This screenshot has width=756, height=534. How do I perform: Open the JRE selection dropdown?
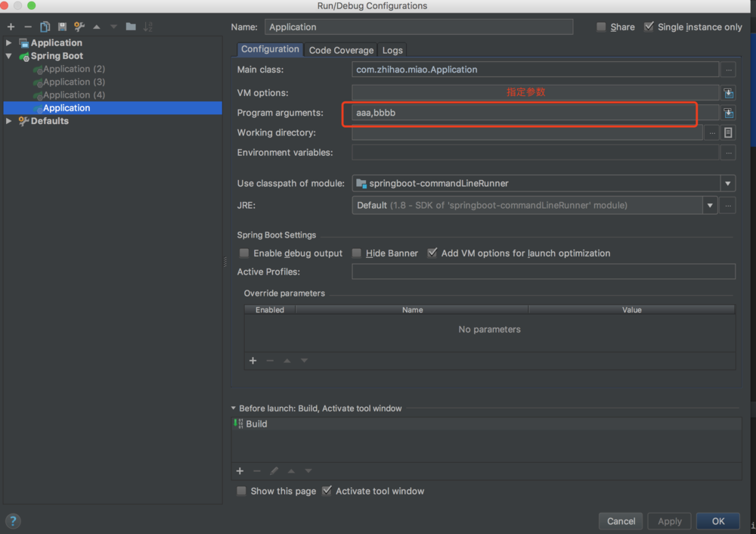[709, 205]
